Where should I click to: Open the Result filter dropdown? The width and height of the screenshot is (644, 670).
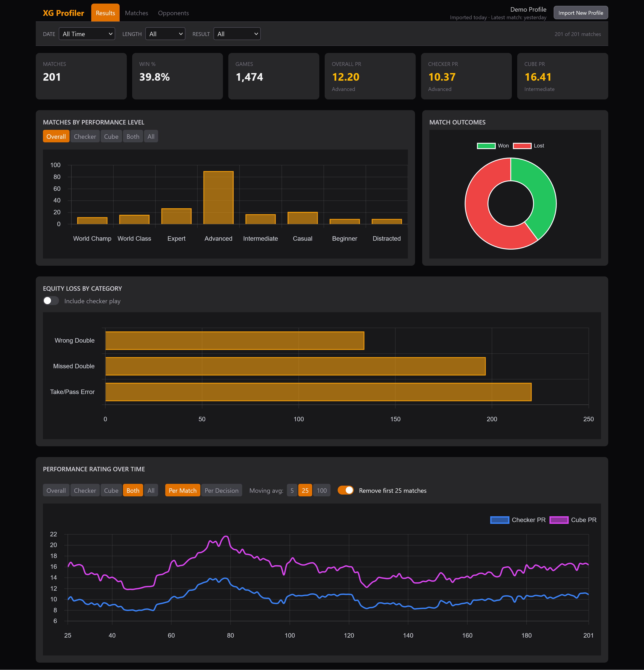pos(237,34)
